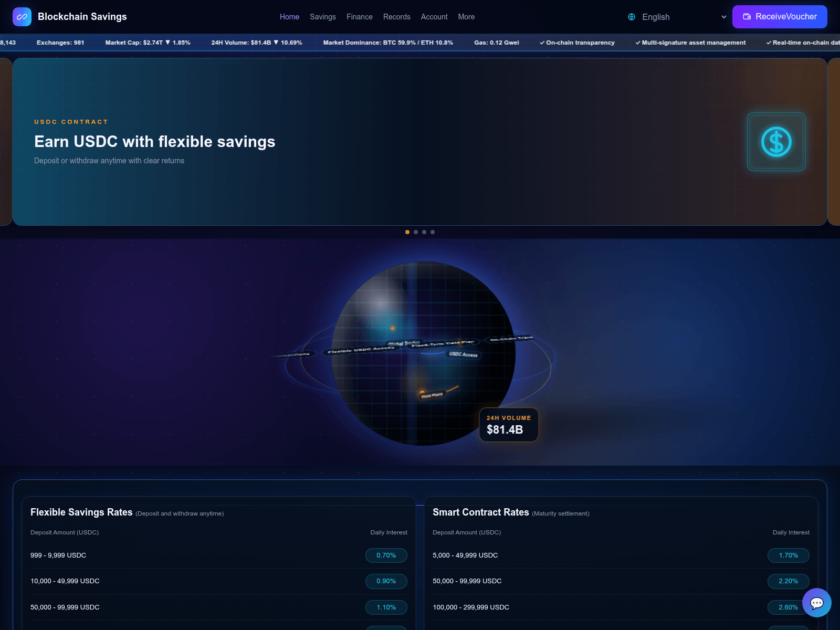Click the 100,000 - 299,999 USDC row

(x=621, y=607)
